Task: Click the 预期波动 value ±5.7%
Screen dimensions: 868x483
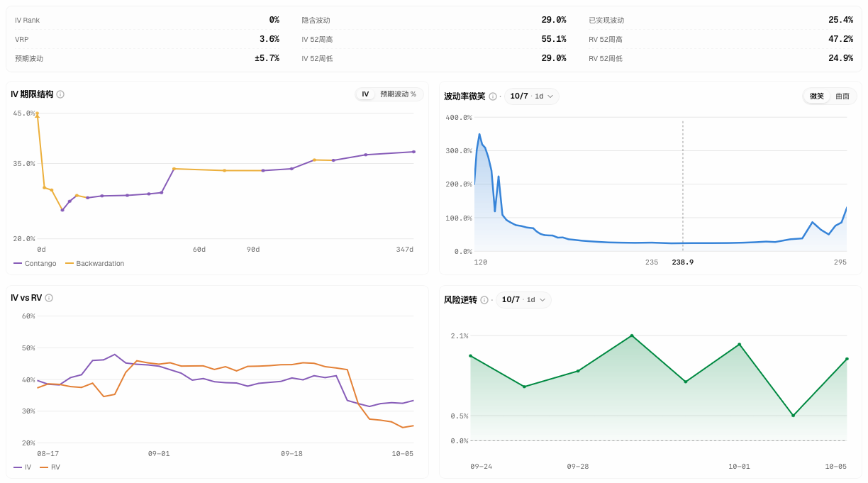Action: click(267, 58)
